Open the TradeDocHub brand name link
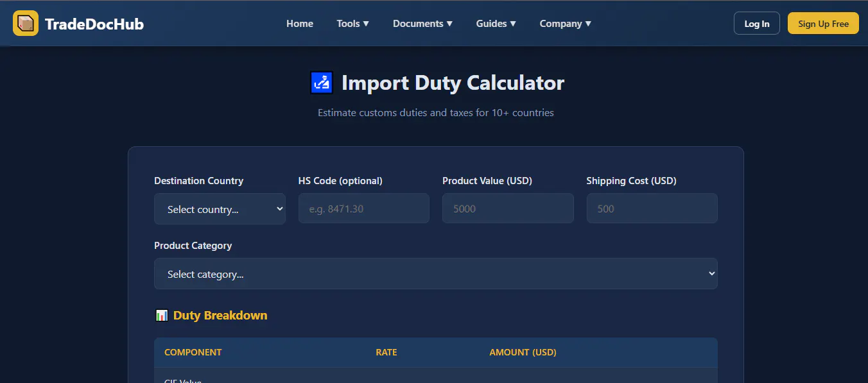This screenshot has height=383, width=868. tap(94, 24)
